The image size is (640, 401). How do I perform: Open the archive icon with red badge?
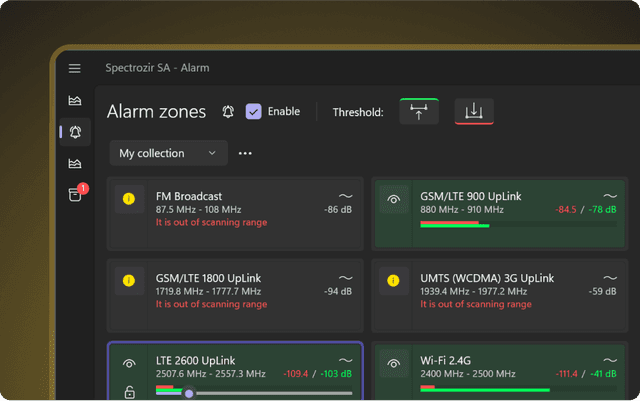[x=75, y=194]
